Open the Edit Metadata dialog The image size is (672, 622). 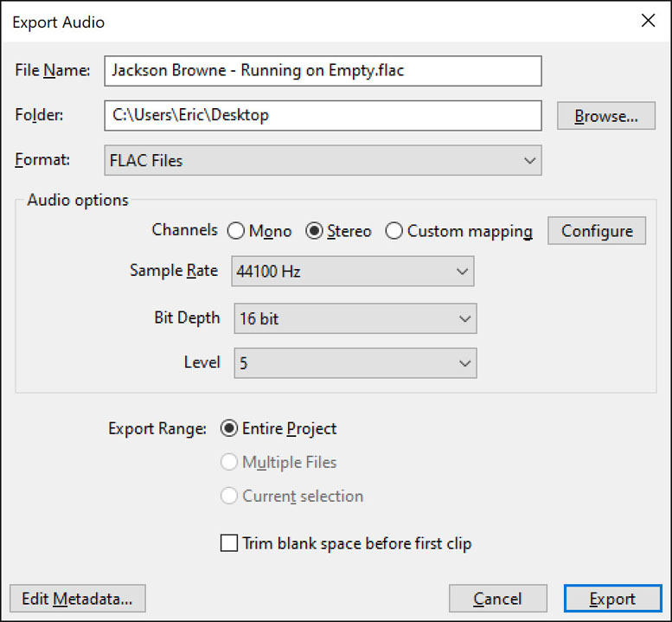pos(78,599)
